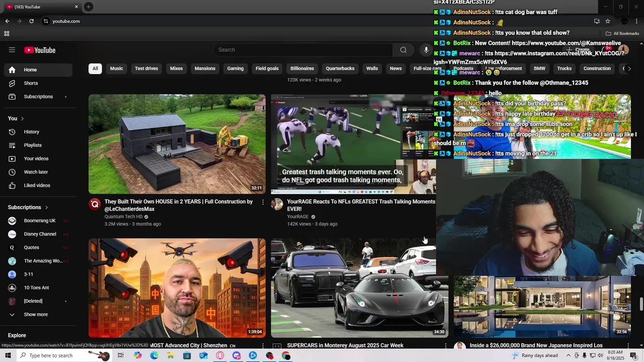Click the search magnifier button
Image resolution: width=644 pixels, height=362 pixels.
click(x=403, y=50)
